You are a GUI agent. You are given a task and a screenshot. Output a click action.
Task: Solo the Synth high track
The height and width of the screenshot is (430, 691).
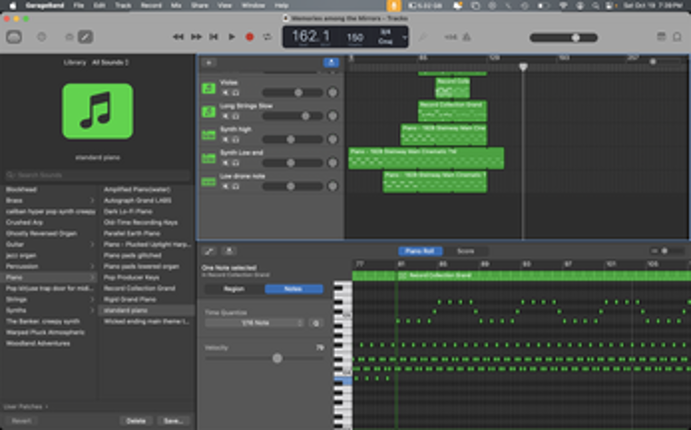pyautogui.click(x=236, y=140)
